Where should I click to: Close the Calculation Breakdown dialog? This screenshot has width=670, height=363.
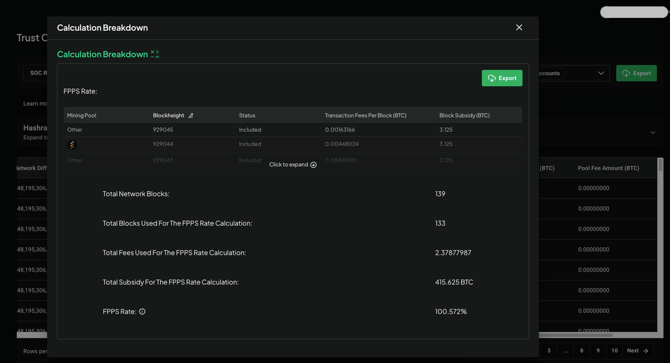519,27
